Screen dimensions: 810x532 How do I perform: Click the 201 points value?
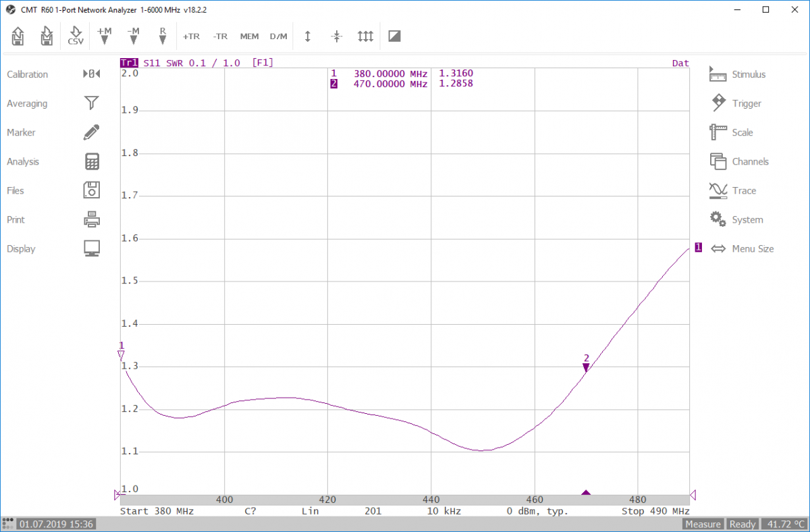[373, 511]
